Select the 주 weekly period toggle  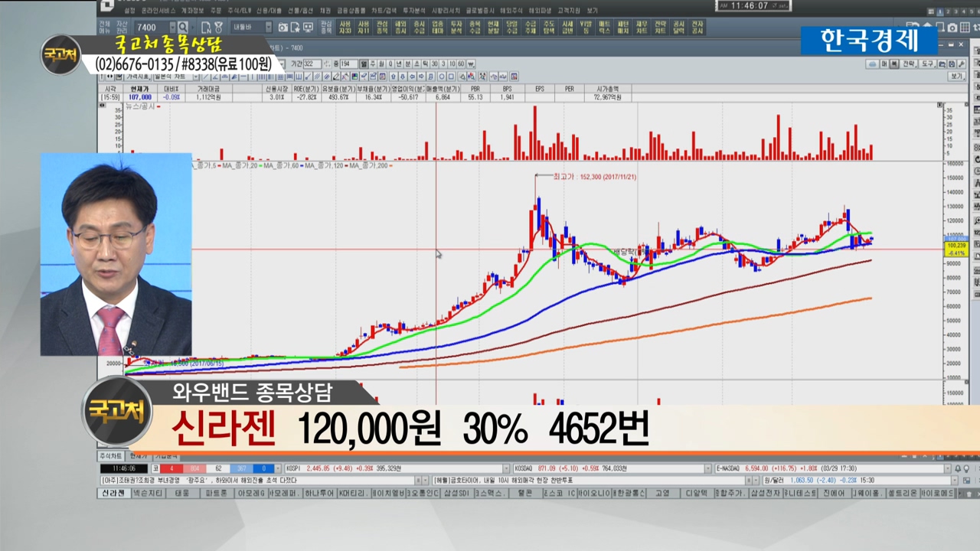373,64
